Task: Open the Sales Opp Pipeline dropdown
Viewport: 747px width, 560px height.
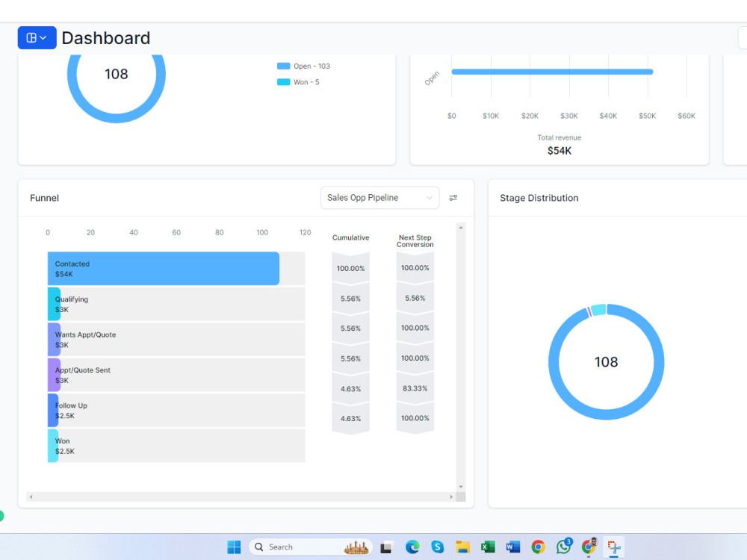Action: click(379, 198)
